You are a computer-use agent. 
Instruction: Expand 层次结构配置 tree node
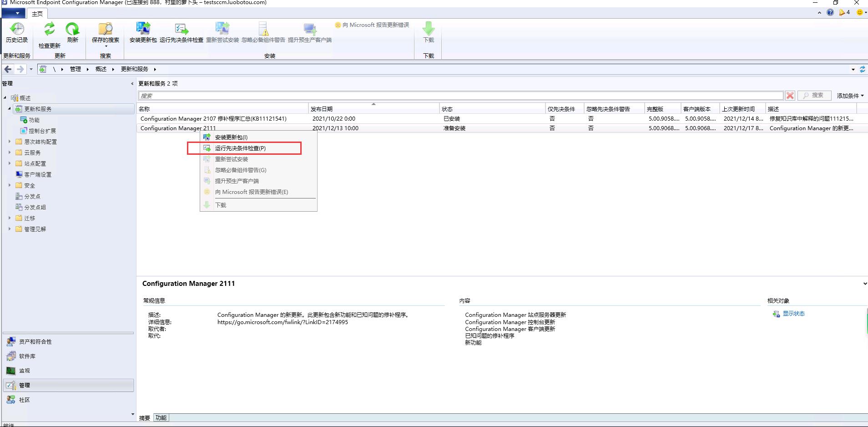pyautogui.click(x=10, y=142)
